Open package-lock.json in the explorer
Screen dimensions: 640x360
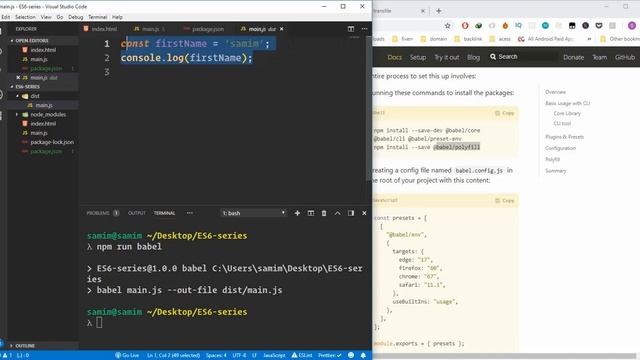[x=52, y=142]
